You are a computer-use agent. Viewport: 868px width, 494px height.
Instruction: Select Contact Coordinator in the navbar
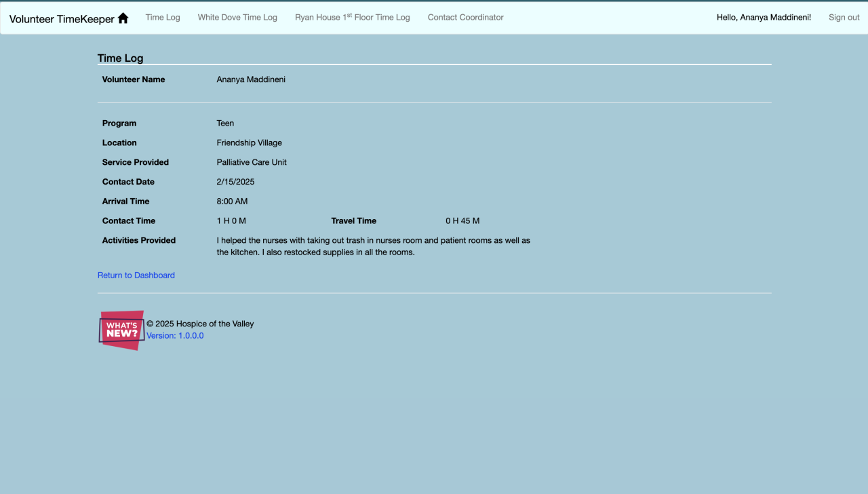[466, 18]
